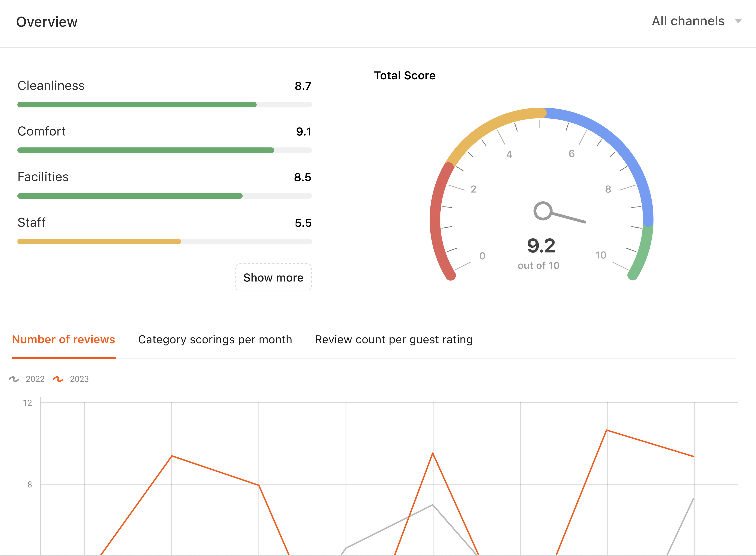Click the Facilities green progress bar
756x556 pixels.
130,196
